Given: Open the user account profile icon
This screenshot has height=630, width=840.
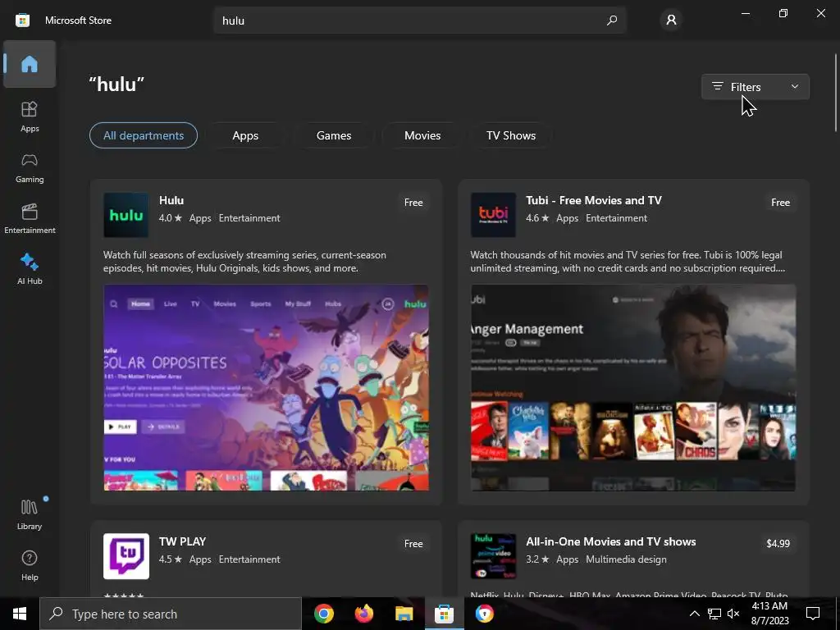Looking at the screenshot, I should point(671,21).
